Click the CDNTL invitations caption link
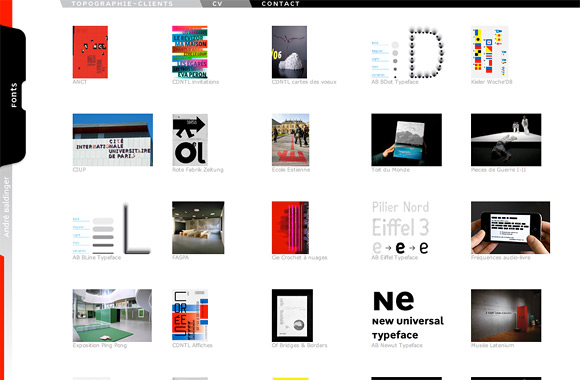This screenshot has height=380, width=580. pyautogui.click(x=195, y=82)
